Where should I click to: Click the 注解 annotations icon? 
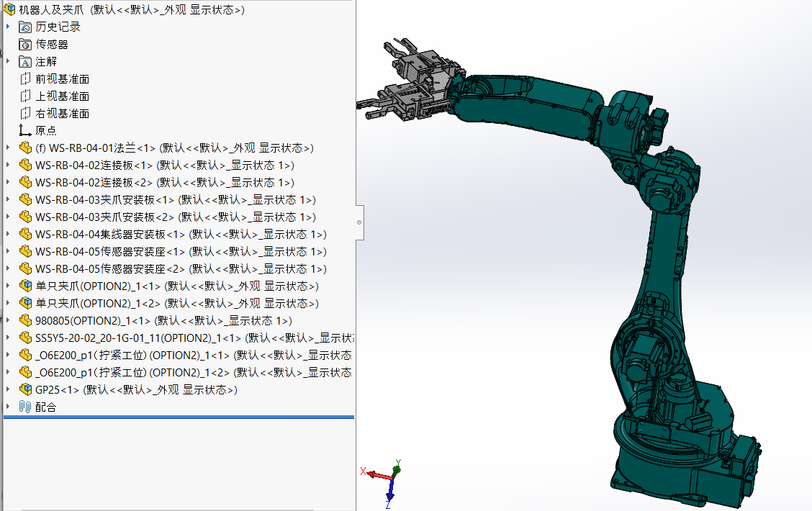[x=25, y=62]
